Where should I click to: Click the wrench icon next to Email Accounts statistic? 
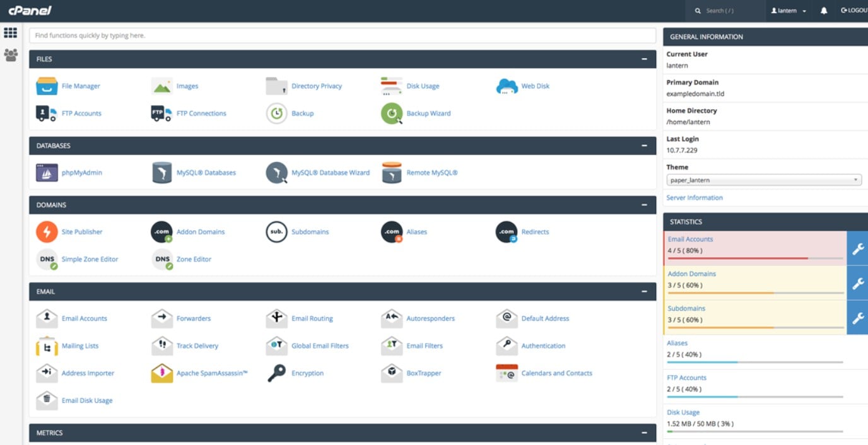click(x=858, y=248)
